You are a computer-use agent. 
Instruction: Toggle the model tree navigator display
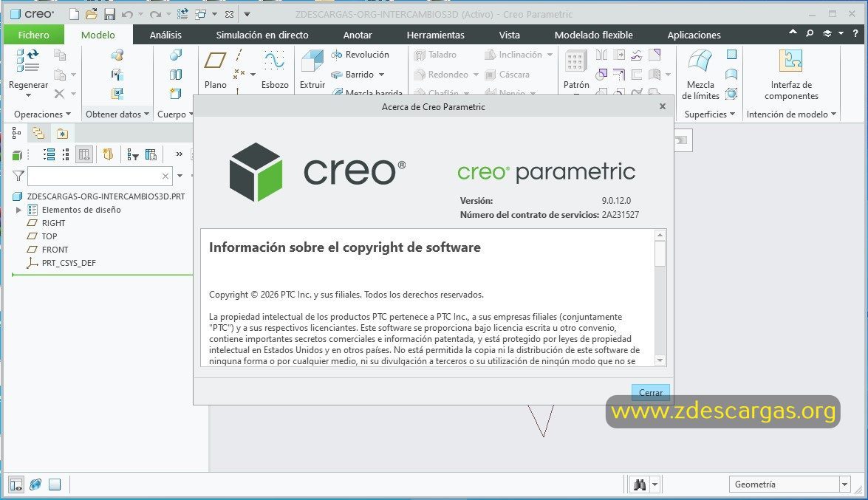[x=16, y=485]
